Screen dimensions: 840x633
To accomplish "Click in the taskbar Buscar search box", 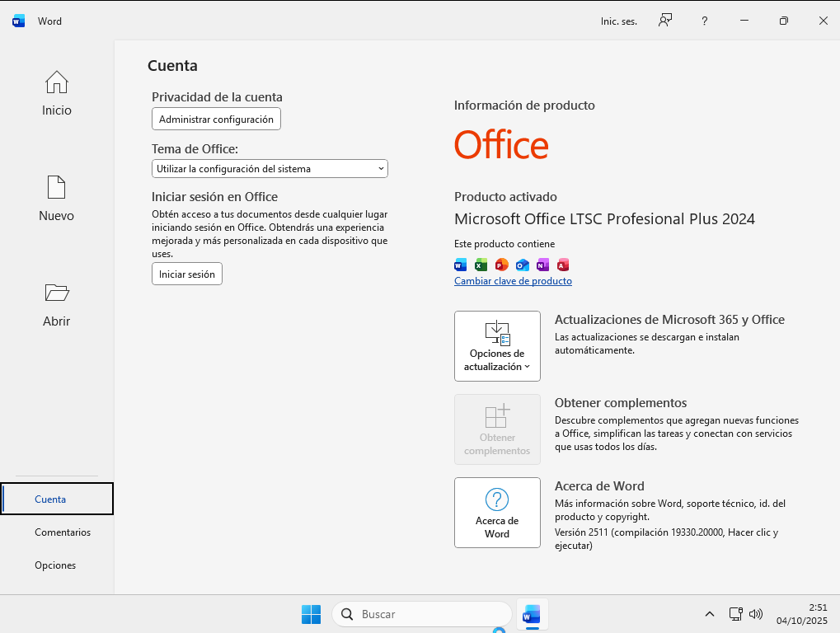I will (x=422, y=614).
